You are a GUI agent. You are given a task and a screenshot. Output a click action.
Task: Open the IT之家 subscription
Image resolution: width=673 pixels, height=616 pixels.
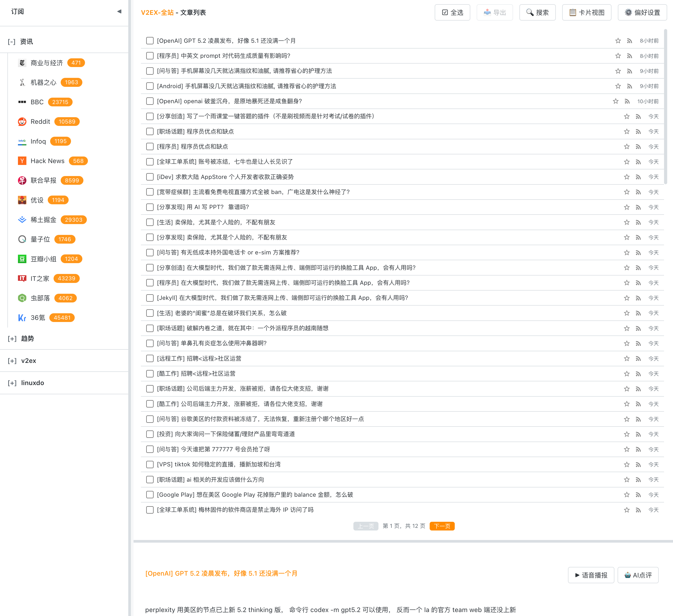[40, 278]
